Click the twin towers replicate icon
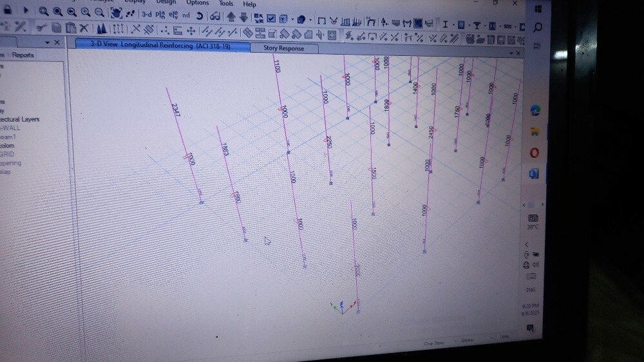The image size is (644, 362). point(102,28)
